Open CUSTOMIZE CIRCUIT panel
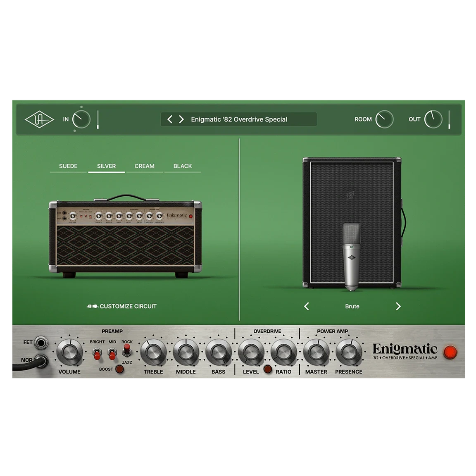Image resolution: width=476 pixels, height=476 pixels. [x=122, y=306]
